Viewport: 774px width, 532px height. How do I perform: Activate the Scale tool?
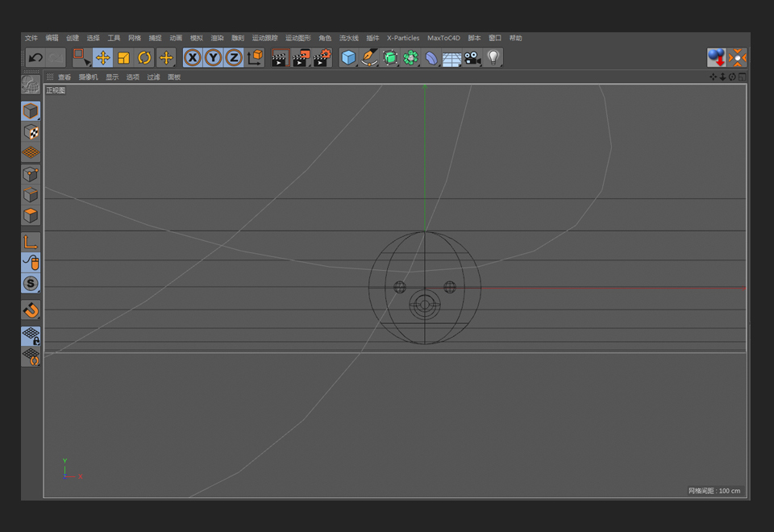point(123,58)
